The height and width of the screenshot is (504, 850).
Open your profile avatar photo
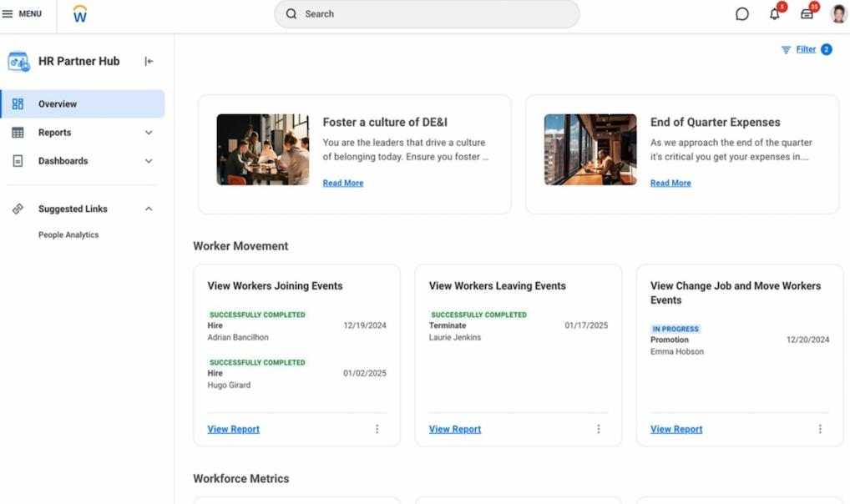tap(837, 13)
